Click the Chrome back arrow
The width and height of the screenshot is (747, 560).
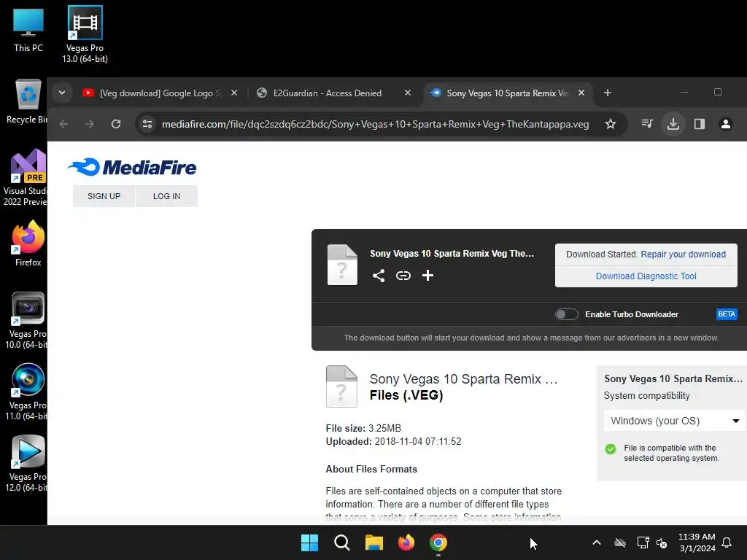pos(64,124)
